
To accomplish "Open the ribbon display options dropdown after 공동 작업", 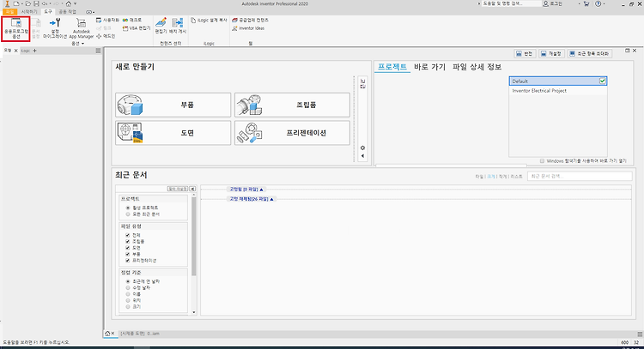I will [x=89, y=12].
